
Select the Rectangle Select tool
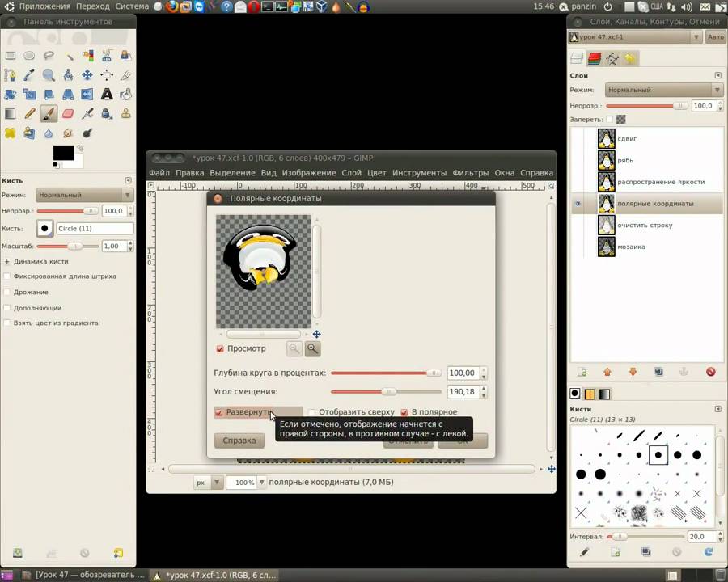pyautogui.click(x=11, y=56)
